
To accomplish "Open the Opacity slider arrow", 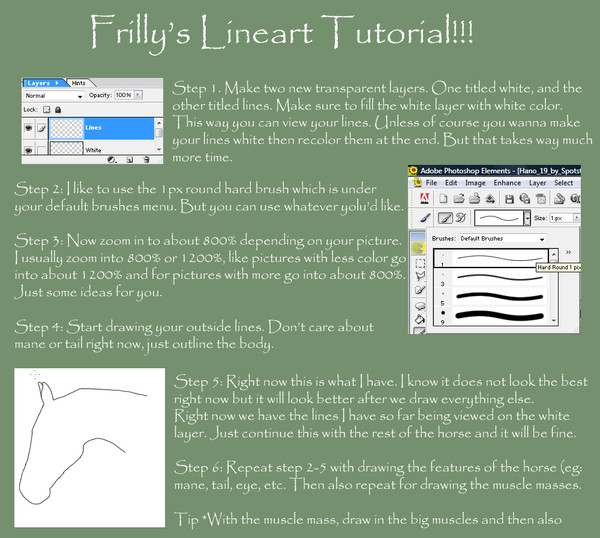I will pyautogui.click(x=139, y=95).
